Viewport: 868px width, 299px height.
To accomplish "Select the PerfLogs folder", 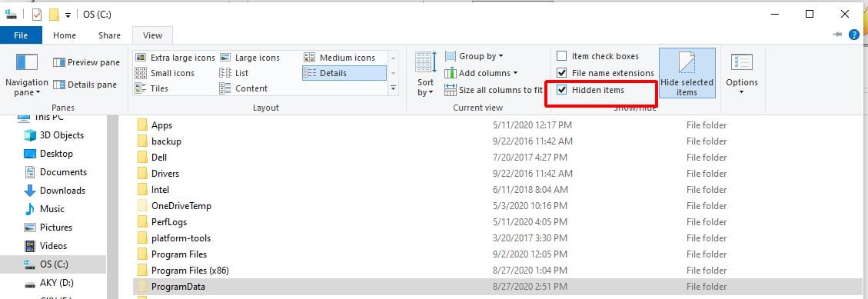I will coord(169,222).
